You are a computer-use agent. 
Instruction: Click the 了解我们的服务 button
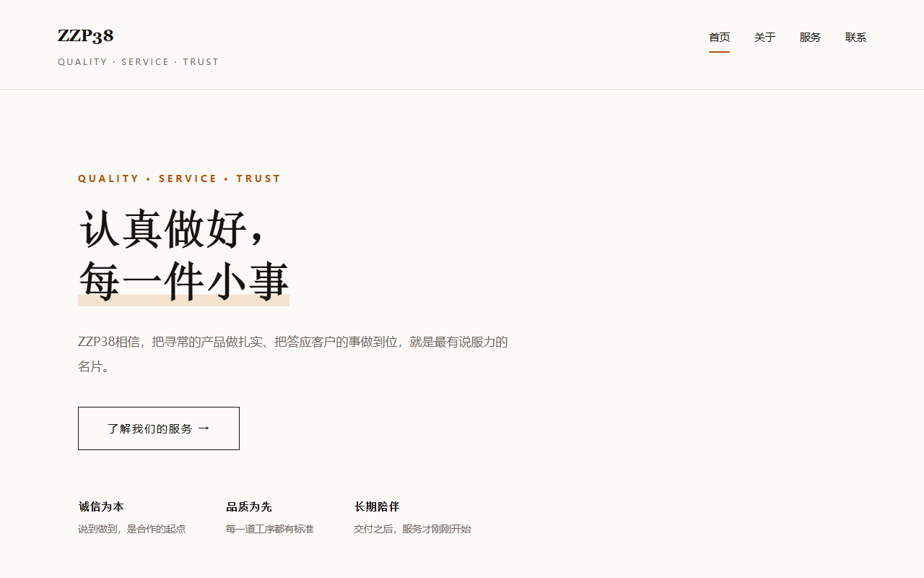[159, 428]
